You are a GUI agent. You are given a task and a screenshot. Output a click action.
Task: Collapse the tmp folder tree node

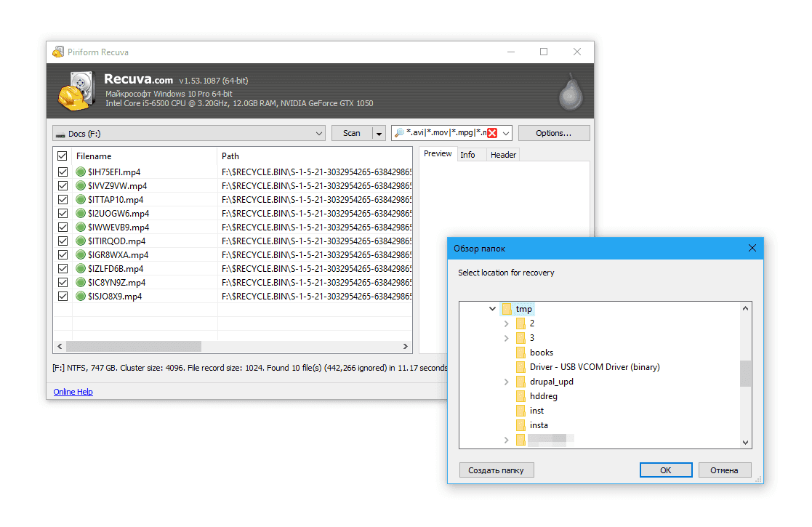tap(492, 309)
